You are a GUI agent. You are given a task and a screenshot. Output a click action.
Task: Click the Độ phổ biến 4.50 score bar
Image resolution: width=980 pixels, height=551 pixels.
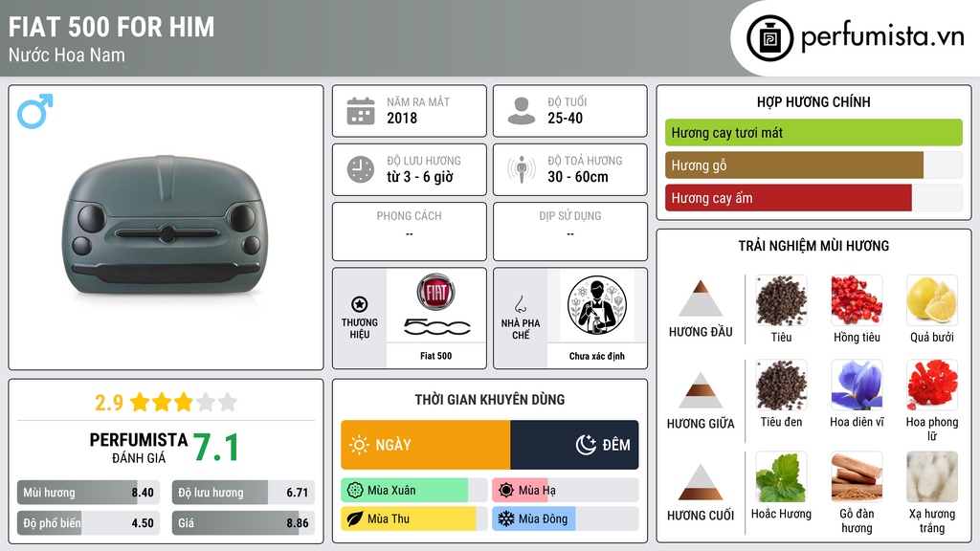pyautogui.click(x=88, y=523)
